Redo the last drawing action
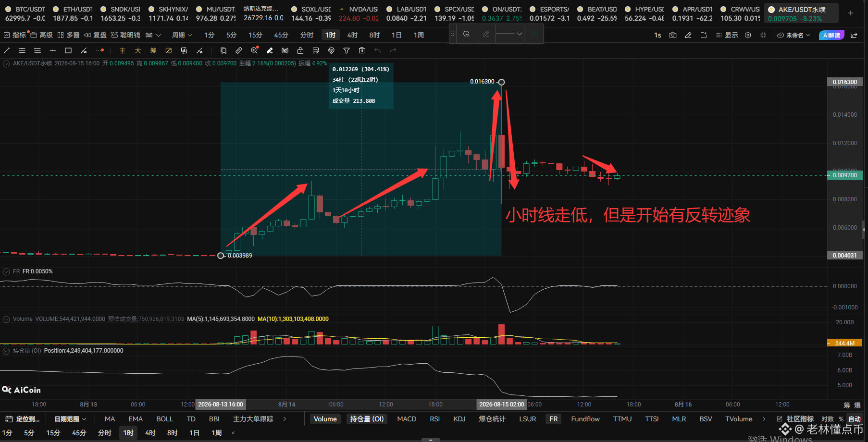 point(393,50)
